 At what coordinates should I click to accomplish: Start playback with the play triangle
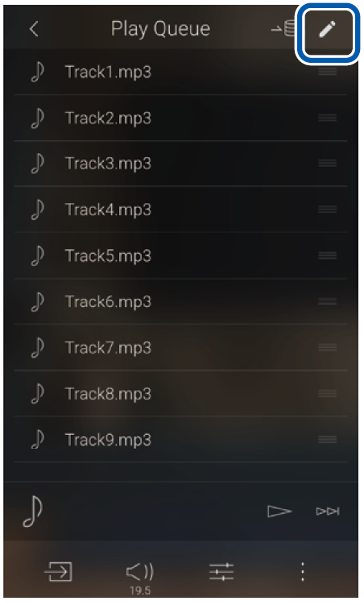tap(279, 512)
